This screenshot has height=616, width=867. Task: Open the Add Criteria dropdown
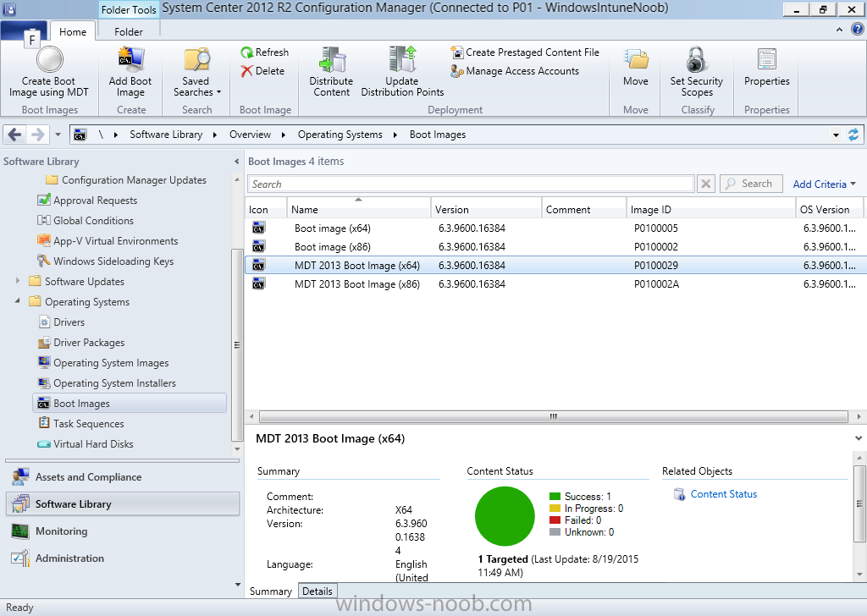[x=824, y=184]
